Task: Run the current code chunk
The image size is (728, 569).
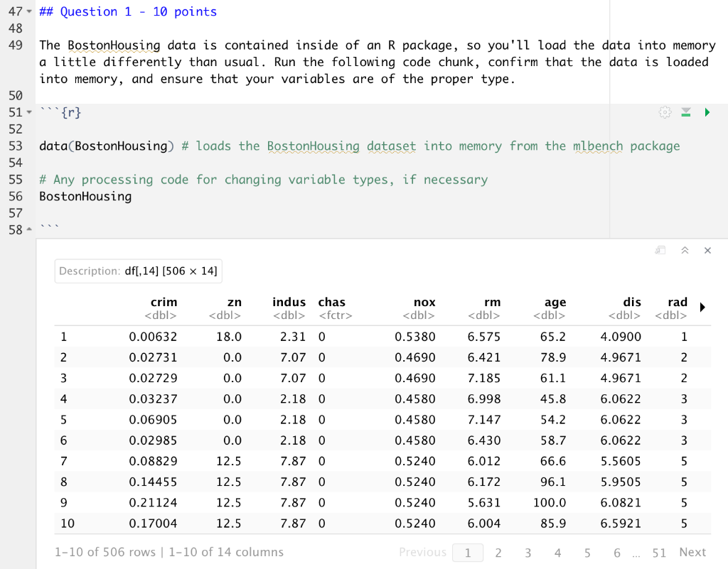Action: pos(707,112)
